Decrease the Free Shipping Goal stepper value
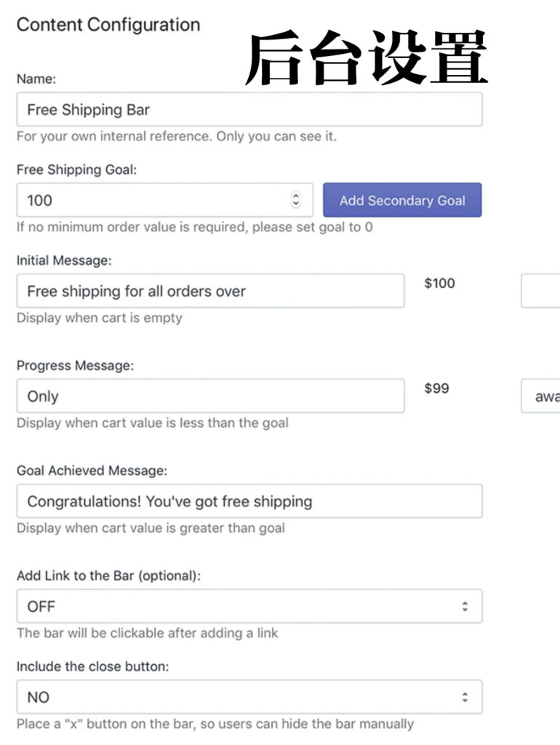 296,204
